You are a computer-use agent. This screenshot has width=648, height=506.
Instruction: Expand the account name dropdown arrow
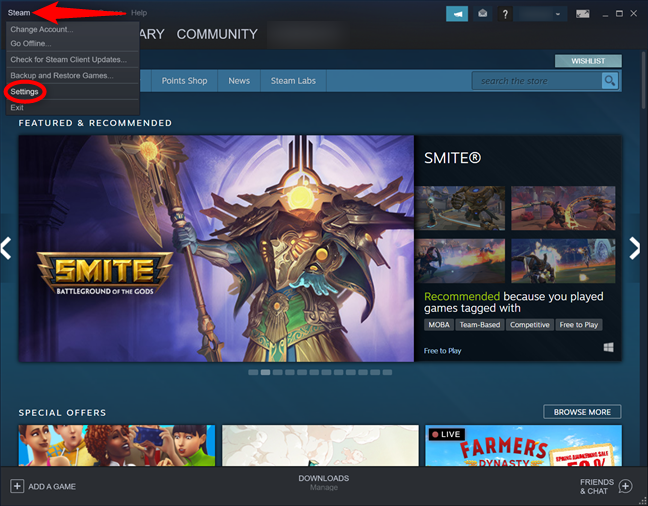pyautogui.click(x=557, y=14)
